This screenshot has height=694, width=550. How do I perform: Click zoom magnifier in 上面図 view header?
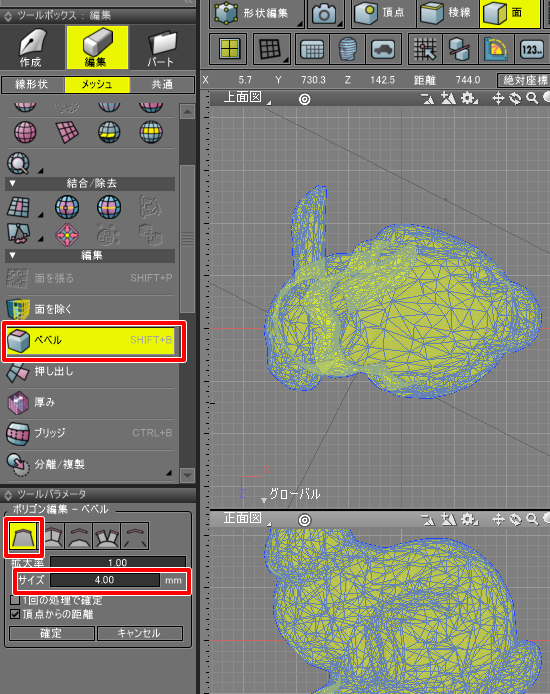[x=532, y=98]
